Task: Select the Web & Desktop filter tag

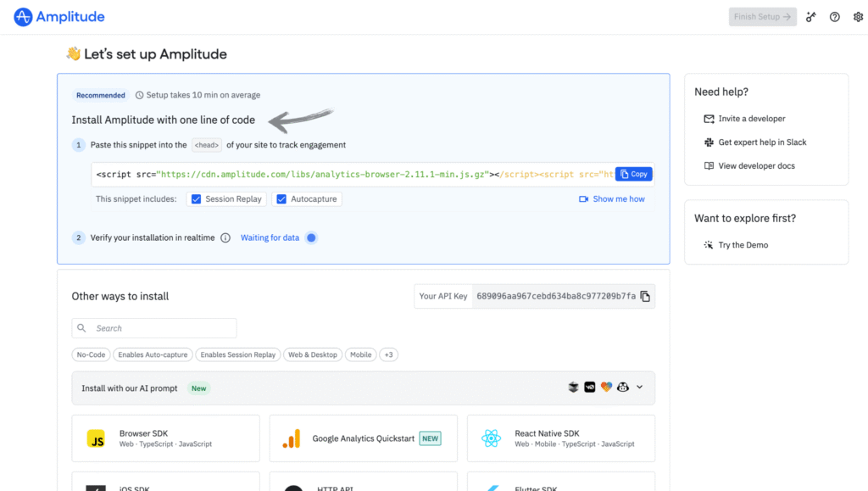Action: [313, 354]
